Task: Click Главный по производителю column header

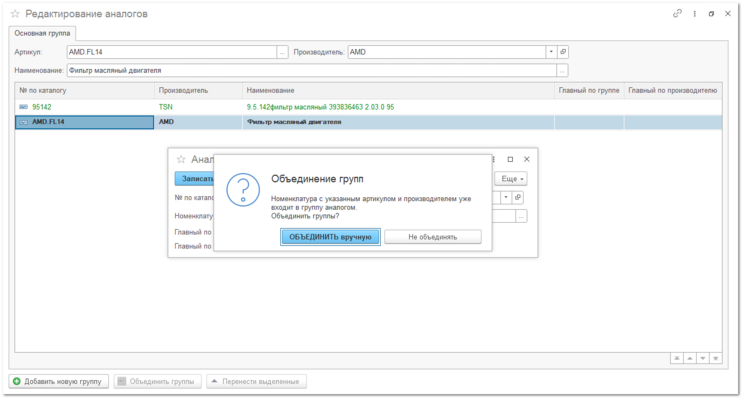Action: [673, 91]
